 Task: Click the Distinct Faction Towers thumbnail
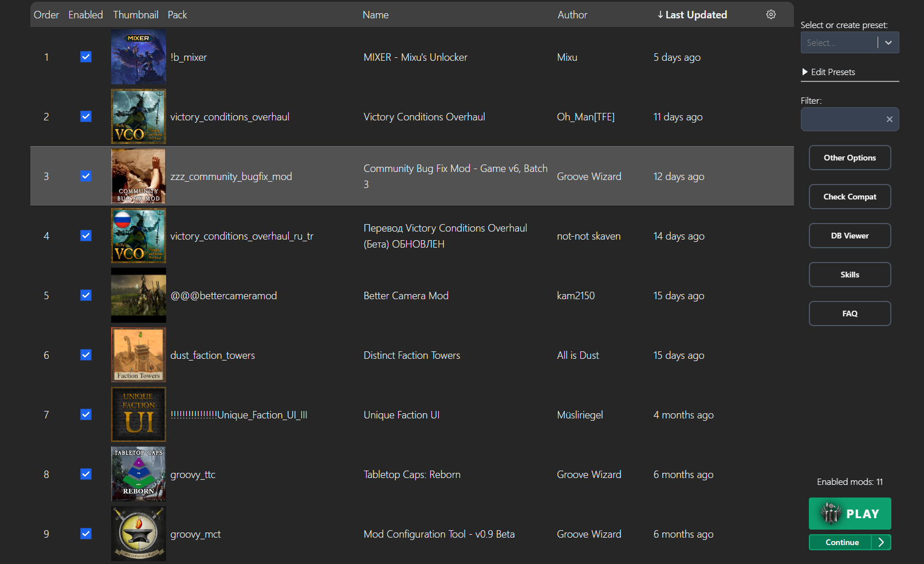coord(138,355)
